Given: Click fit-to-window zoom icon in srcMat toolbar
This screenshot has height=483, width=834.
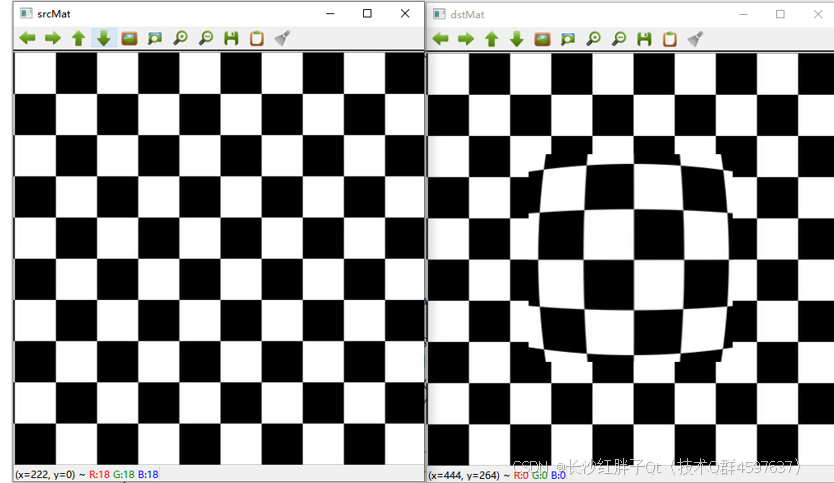Looking at the screenshot, I should [x=155, y=38].
